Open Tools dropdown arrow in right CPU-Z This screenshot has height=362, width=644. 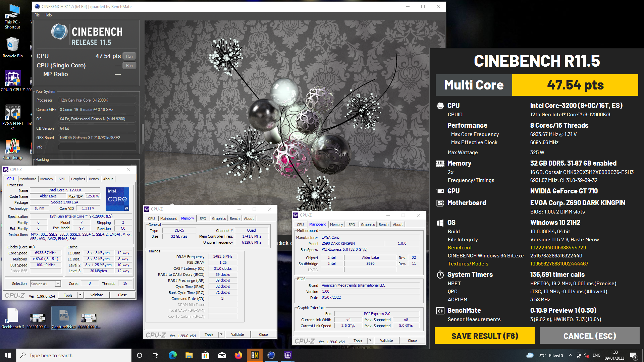[370, 341]
